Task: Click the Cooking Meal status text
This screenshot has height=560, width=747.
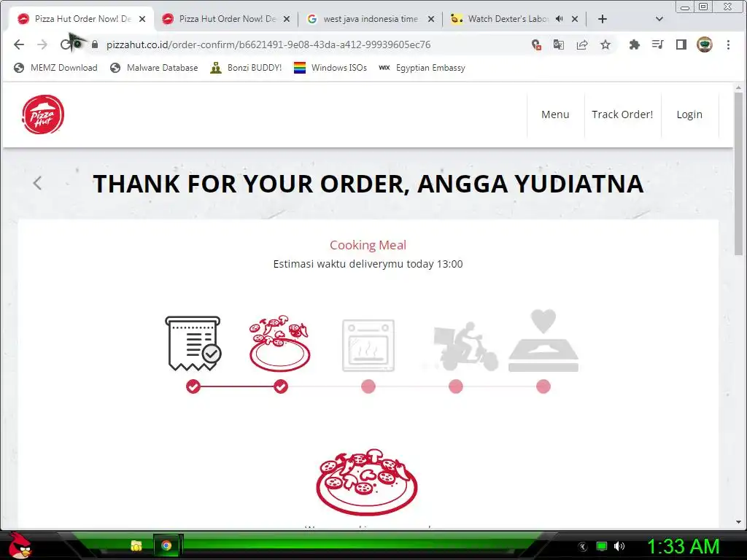Action: 368,245
